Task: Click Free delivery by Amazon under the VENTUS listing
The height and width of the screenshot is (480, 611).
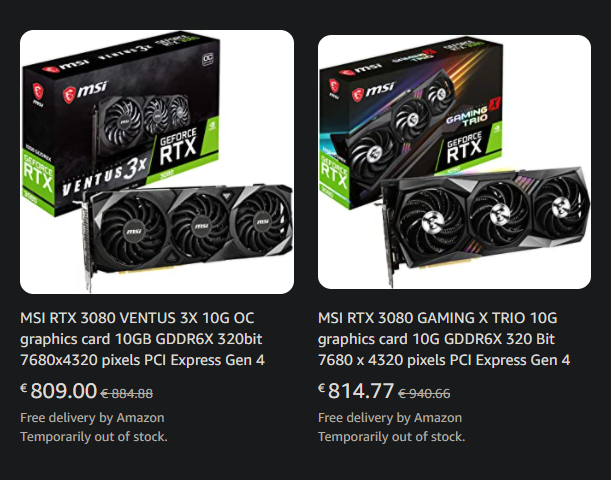Action: tap(92, 418)
